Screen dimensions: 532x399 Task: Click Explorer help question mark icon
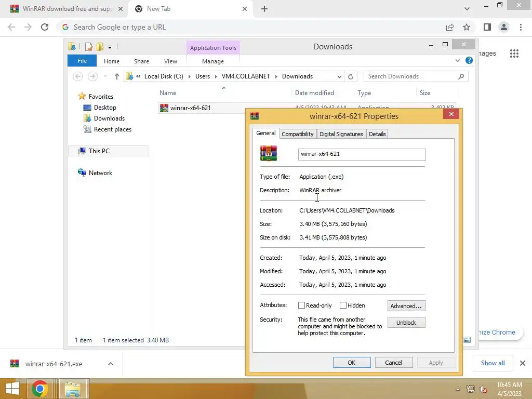point(469,60)
